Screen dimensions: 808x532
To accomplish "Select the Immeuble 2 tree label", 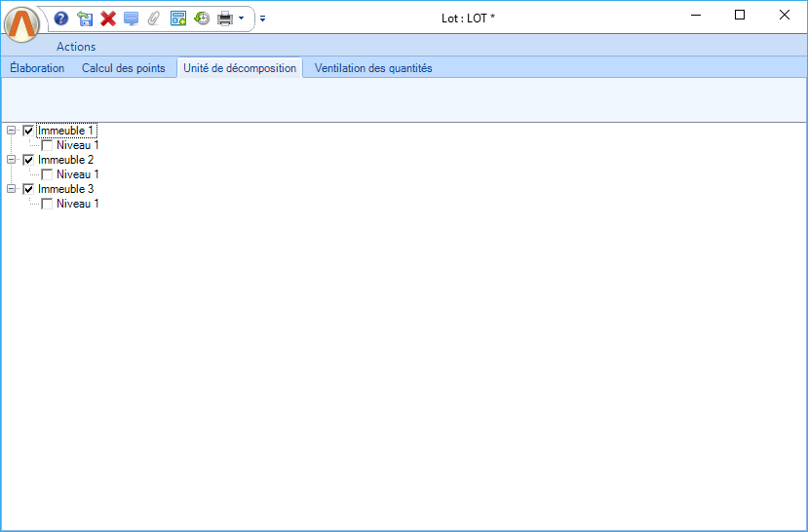I will 66,160.
